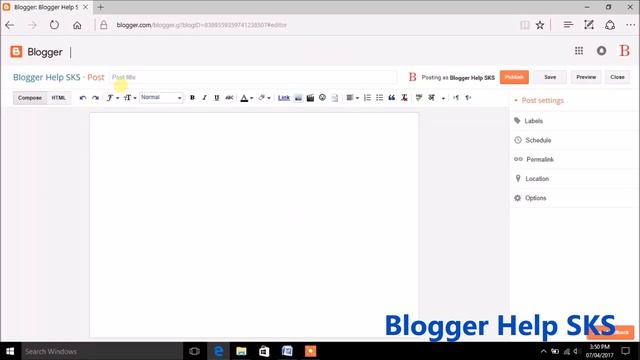
Task: Undo the last edit in toolbar
Action: click(83, 98)
